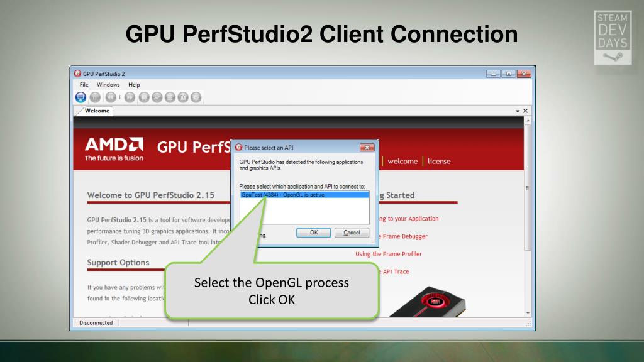
Task: Open the tab list dropdown arrow
Action: (518, 111)
